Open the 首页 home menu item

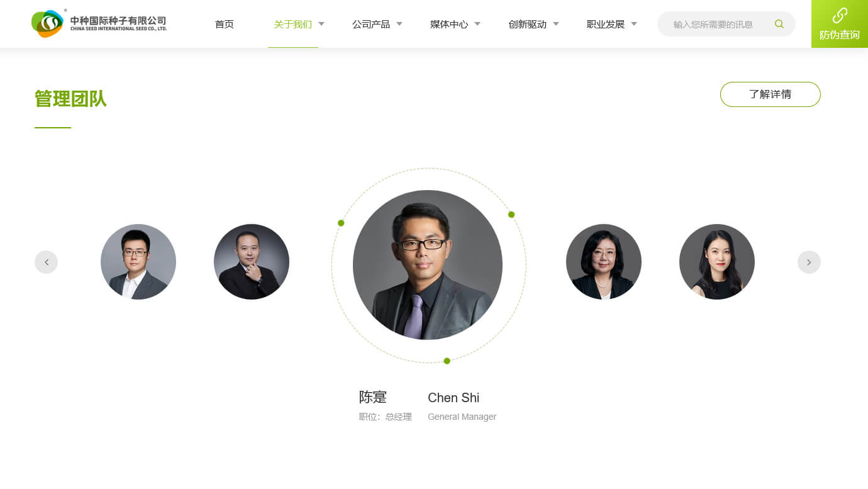tap(225, 24)
